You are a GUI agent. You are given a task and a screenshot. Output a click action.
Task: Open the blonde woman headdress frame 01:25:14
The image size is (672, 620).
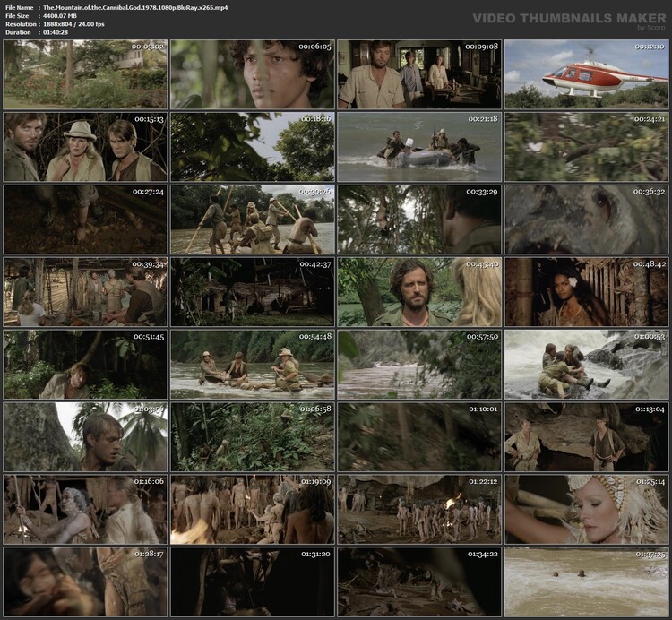point(586,509)
